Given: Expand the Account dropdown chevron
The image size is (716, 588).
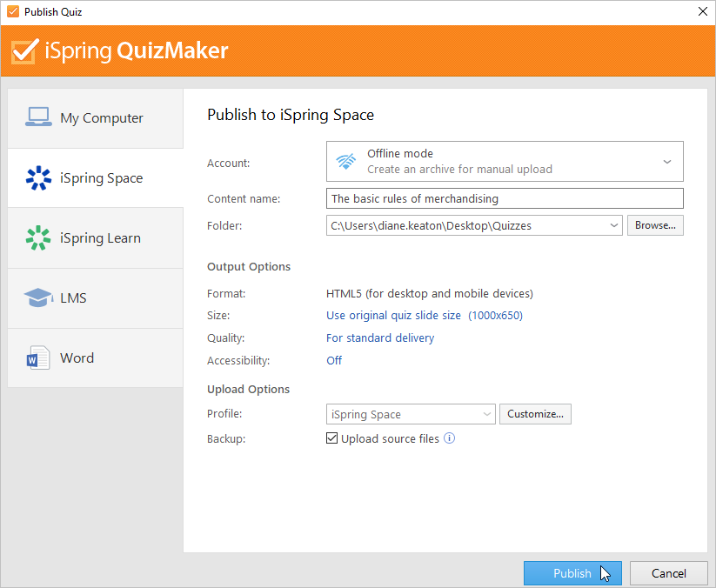Looking at the screenshot, I should click(667, 162).
